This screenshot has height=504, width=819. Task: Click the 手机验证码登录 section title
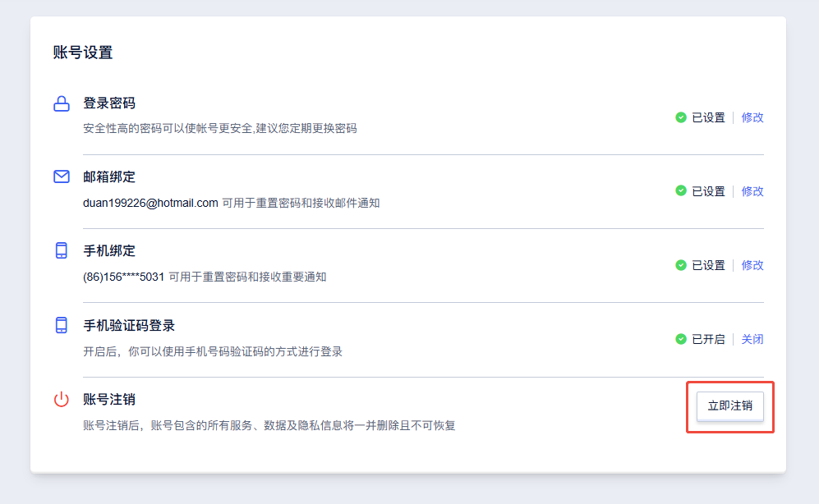(x=129, y=325)
